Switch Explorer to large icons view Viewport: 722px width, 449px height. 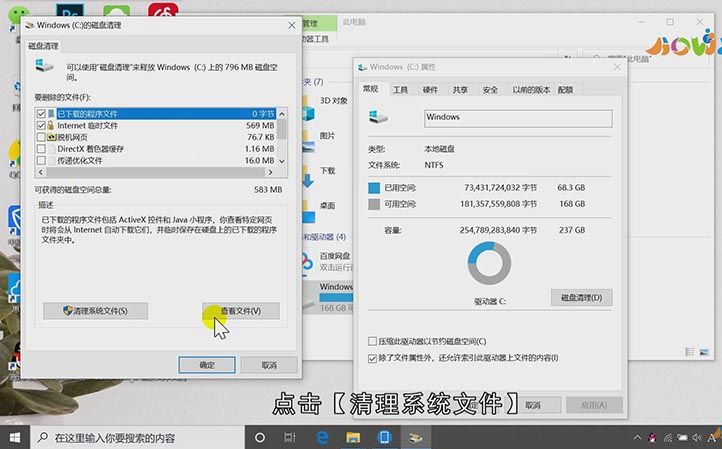tap(704, 352)
